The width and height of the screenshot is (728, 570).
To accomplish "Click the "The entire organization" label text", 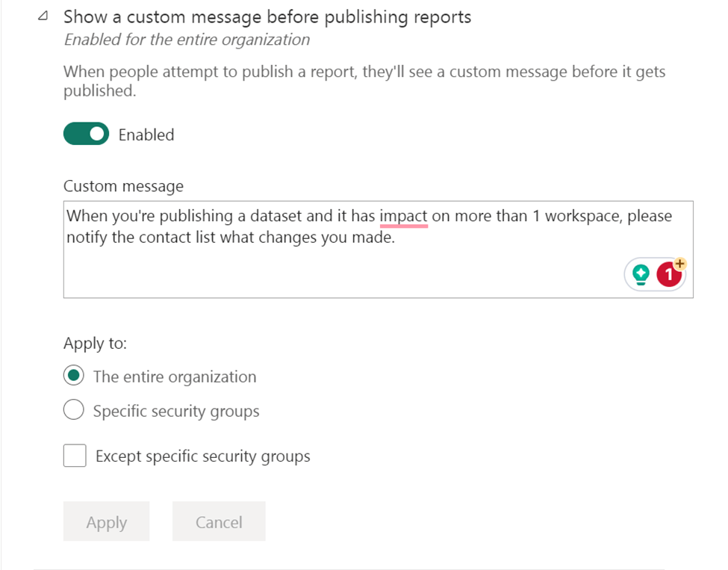I will coord(174,377).
